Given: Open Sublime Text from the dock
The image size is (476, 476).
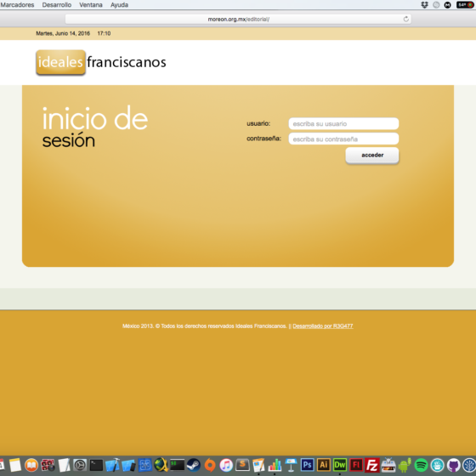Looking at the screenshot, I should pos(242,465).
